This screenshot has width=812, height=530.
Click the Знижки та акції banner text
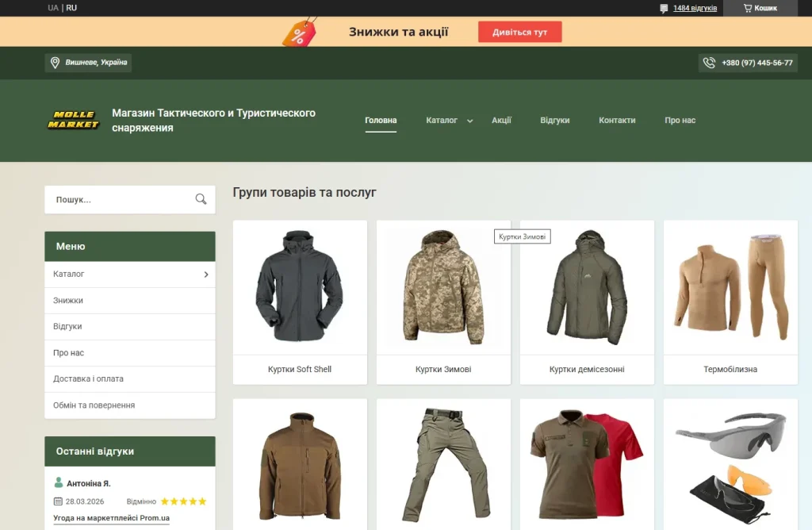[398, 32]
